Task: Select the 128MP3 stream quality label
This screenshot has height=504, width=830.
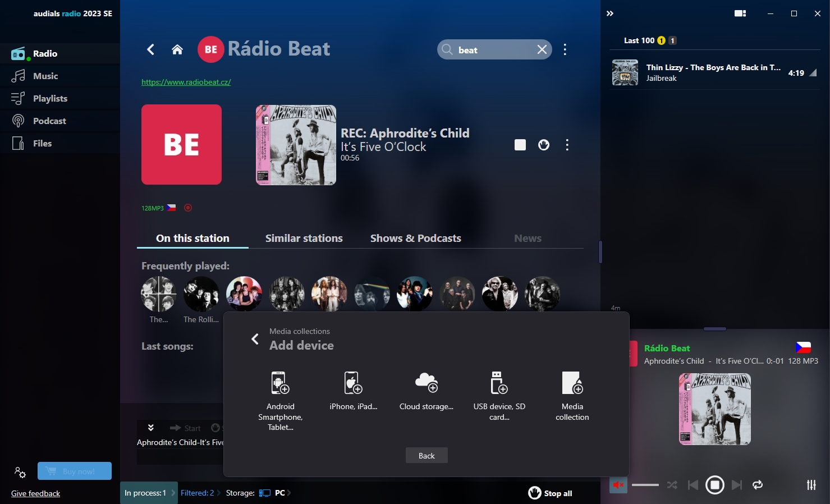Action: click(x=153, y=208)
